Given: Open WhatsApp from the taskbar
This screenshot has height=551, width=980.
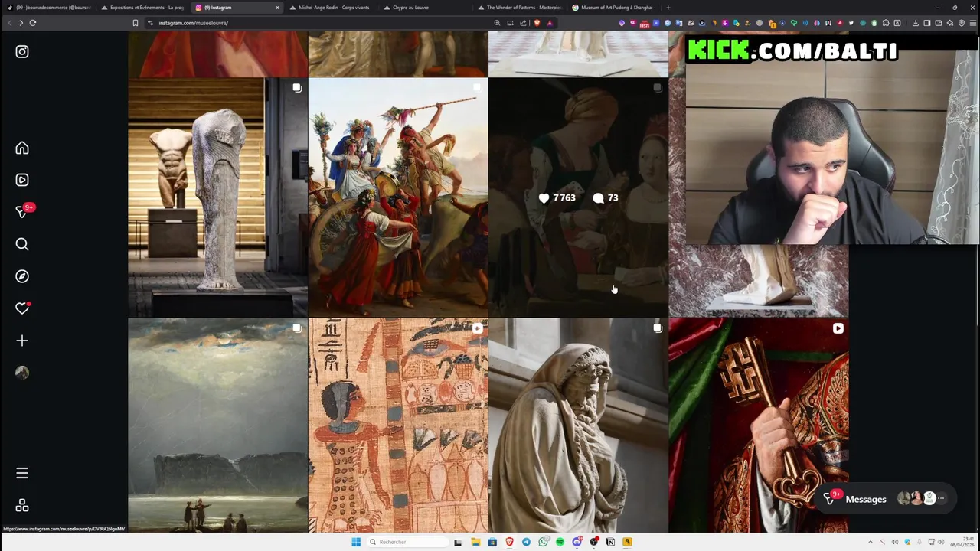Looking at the screenshot, I should click(x=543, y=542).
